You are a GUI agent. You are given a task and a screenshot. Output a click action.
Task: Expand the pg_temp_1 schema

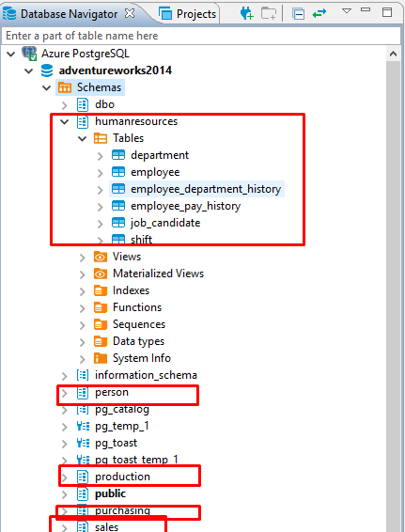point(65,427)
